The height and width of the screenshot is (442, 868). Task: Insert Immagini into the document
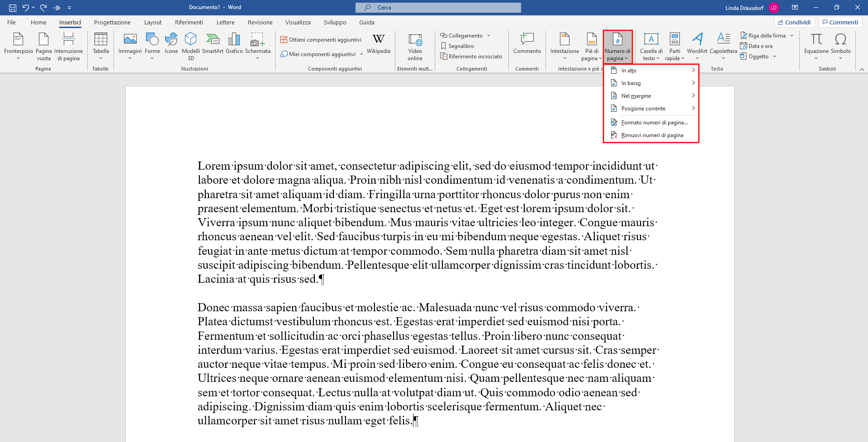pyautogui.click(x=130, y=45)
